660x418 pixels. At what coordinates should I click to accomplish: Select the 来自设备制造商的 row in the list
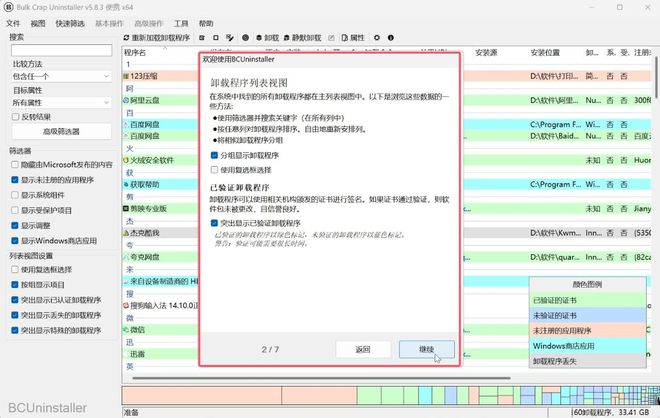(160, 281)
